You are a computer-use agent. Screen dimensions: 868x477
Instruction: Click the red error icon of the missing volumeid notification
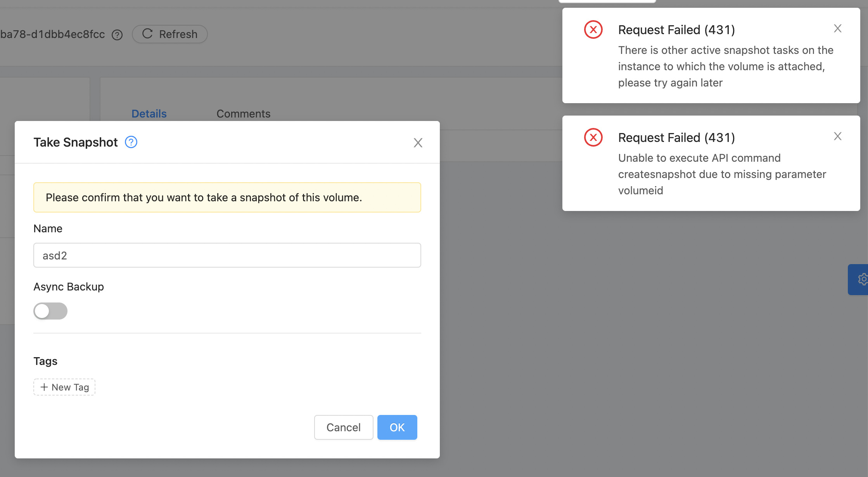593,138
